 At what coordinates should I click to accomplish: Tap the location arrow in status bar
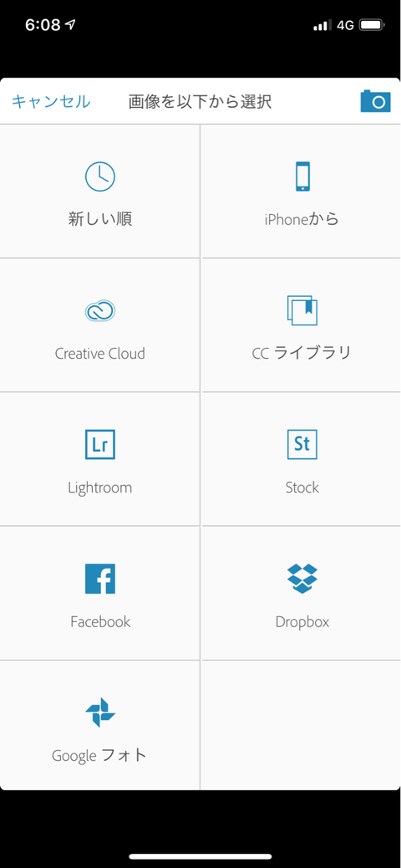70,24
